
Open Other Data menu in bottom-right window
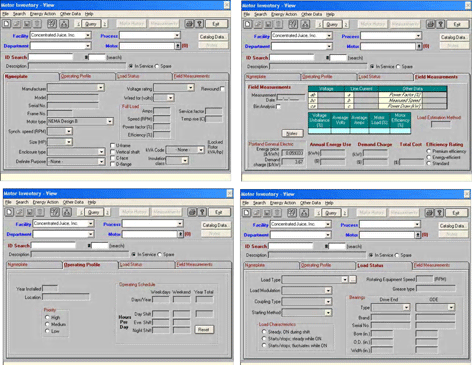coord(310,203)
